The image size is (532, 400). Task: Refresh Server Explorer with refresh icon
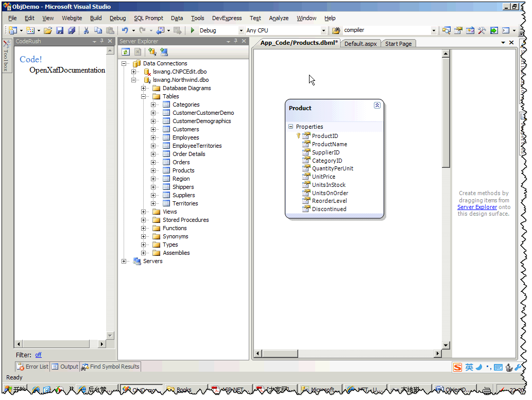coord(126,52)
